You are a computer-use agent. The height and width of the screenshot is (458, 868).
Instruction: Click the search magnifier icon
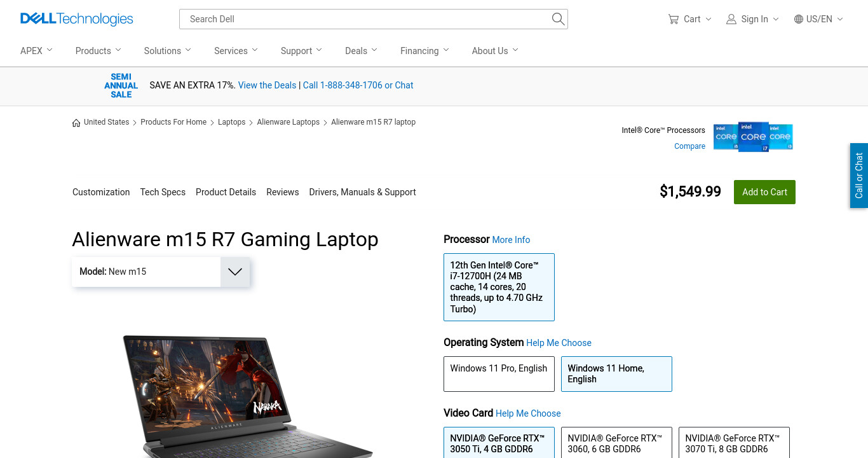click(x=558, y=19)
